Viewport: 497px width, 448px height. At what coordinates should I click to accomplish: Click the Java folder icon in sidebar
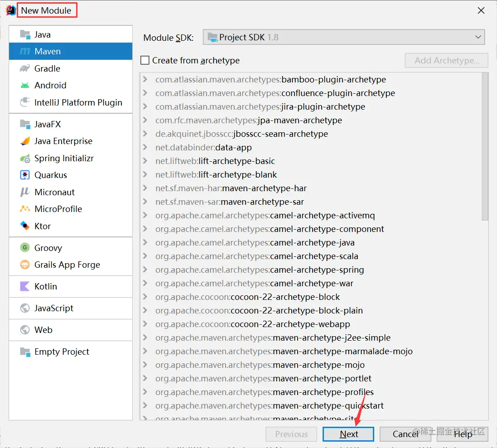[x=25, y=34]
